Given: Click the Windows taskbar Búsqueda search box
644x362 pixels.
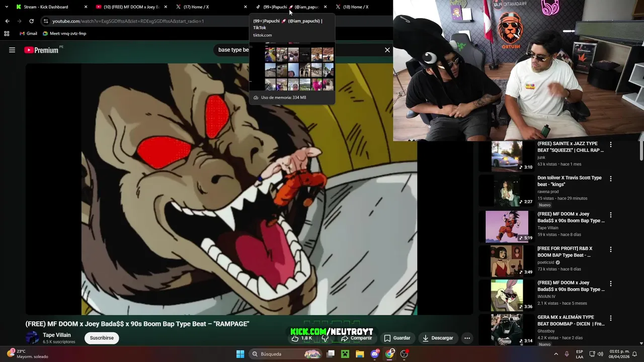Looking at the screenshot, I should pos(285,354).
